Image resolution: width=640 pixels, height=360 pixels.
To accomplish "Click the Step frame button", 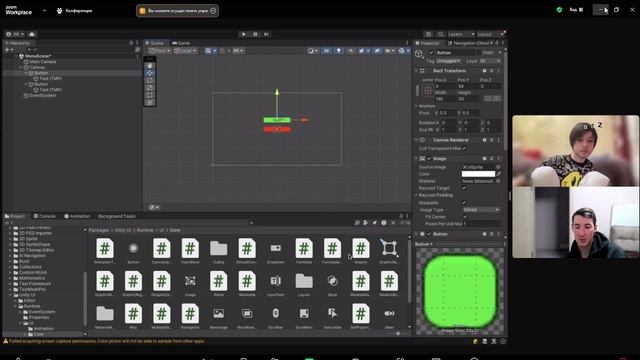I will pyautogui.click(x=266, y=34).
